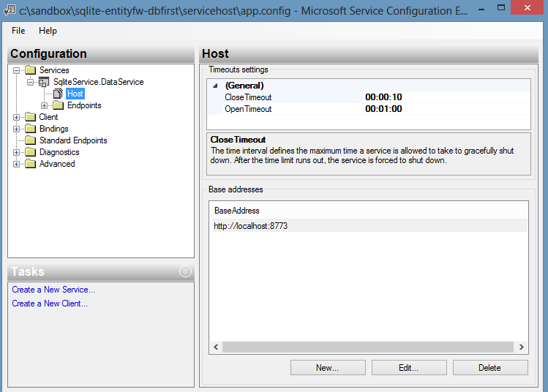Select the Client tree label
The height and width of the screenshot is (392, 548).
48,117
